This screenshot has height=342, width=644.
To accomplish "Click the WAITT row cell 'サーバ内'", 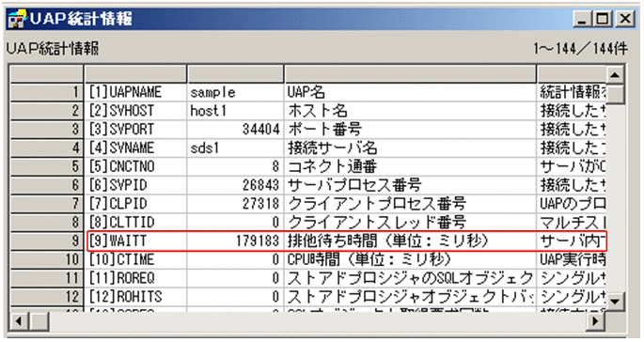I will 572,241.
